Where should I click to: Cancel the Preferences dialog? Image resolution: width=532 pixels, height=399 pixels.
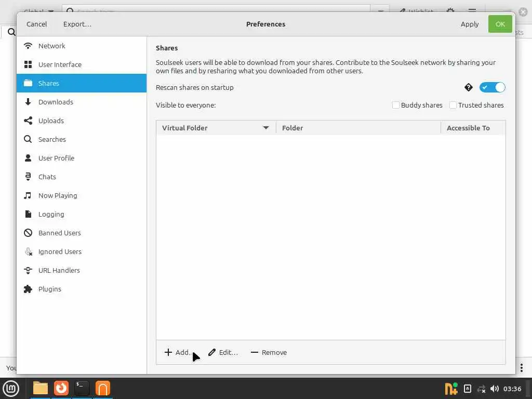[37, 24]
